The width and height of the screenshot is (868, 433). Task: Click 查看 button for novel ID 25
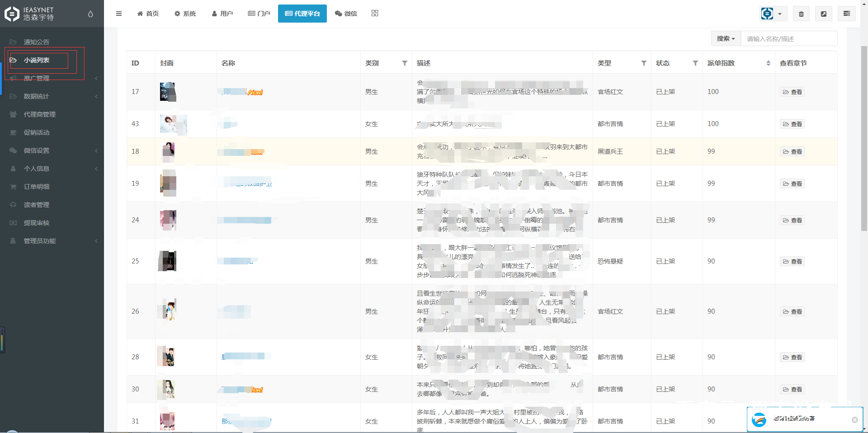(792, 261)
